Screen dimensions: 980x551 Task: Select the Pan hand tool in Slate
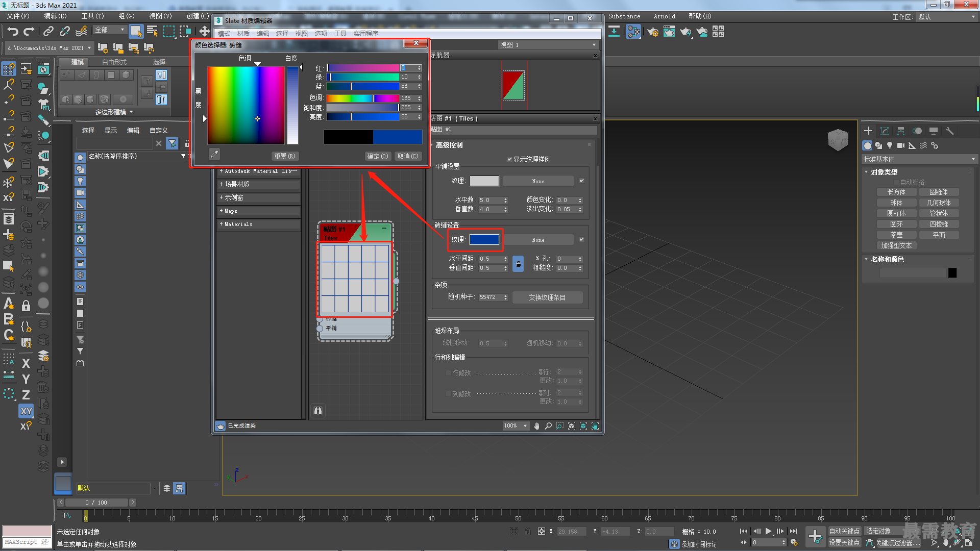pyautogui.click(x=536, y=426)
